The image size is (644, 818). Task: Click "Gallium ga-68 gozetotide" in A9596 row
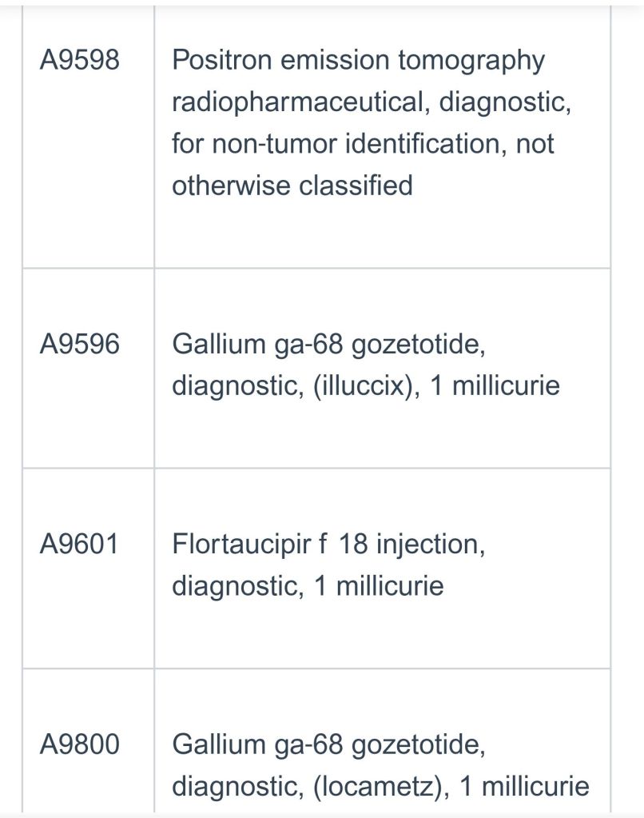click(x=328, y=345)
